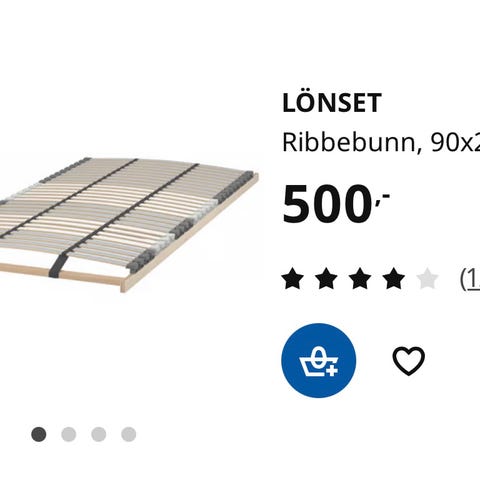Image resolution: width=480 pixels, height=480 pixels.
Task: Switch to the second image dot
Action: (x=69, y=435)
